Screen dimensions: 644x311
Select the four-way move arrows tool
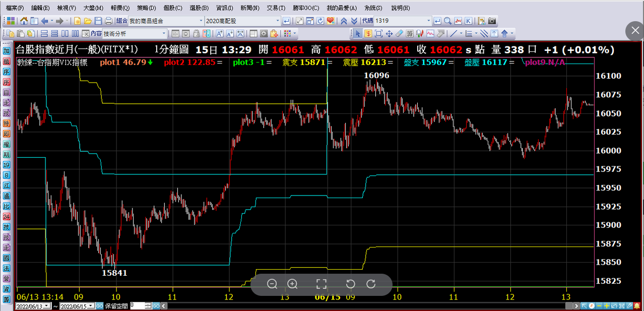click(389, 34)
